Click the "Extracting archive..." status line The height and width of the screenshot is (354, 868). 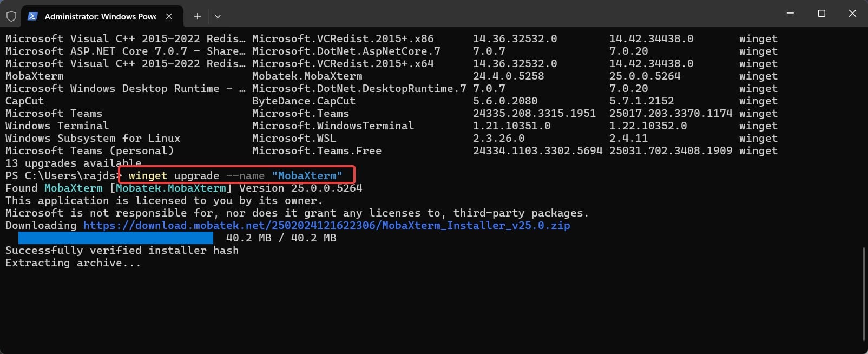(x=72, y=263)
